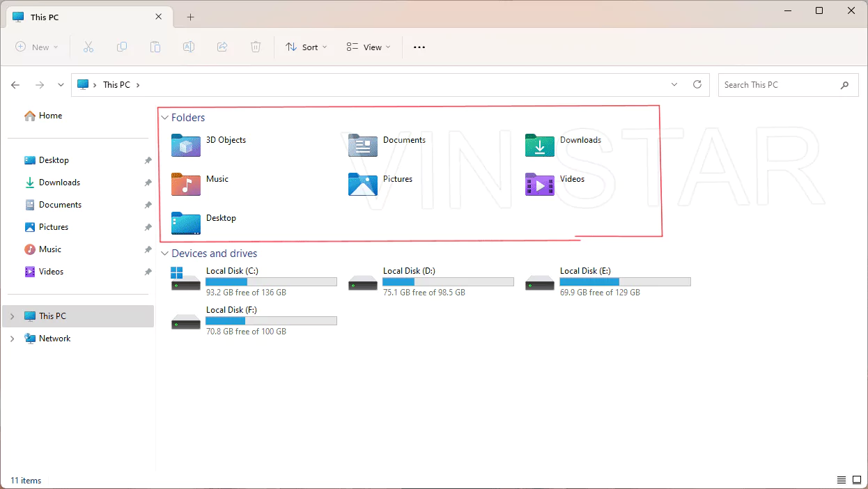Open the three-dot See more menu
868x489 pixels.
(x=419, y=47)
